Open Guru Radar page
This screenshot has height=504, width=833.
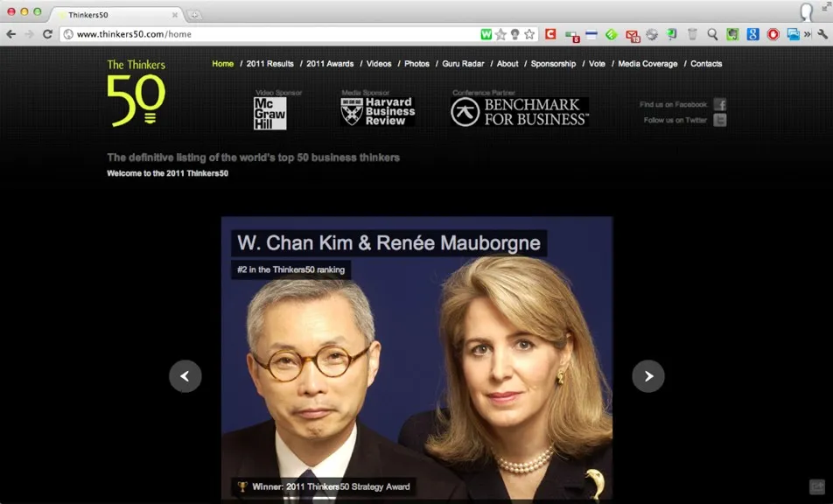pos(463,64)
